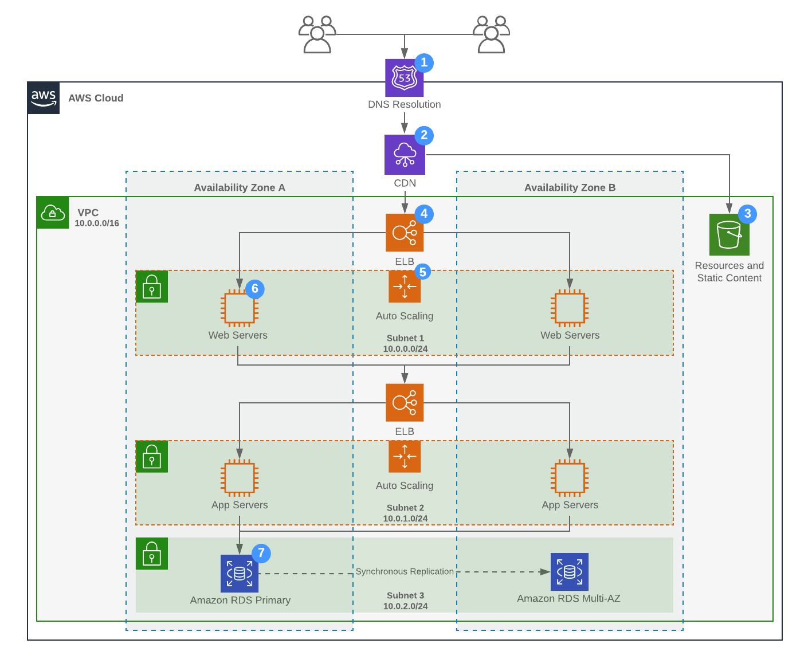Select the top ELB load balancer icon
Image resolution: width=812 pixels, height=667 pixels.
(405, 233)
